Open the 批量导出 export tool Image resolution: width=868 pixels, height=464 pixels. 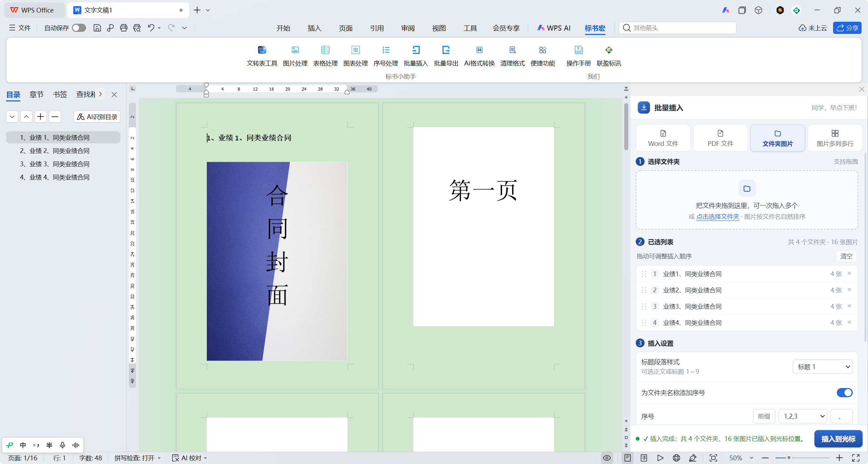coord(446,56)
